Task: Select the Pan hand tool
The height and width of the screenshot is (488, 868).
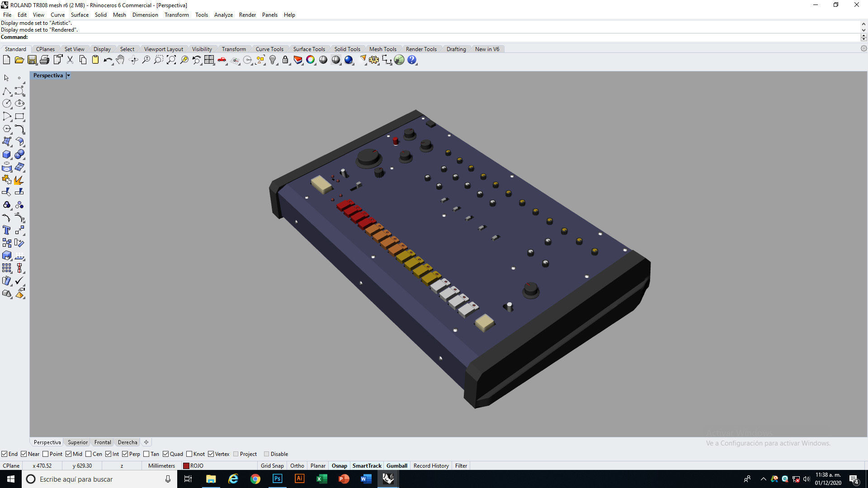Action: [x=120, y=60]
